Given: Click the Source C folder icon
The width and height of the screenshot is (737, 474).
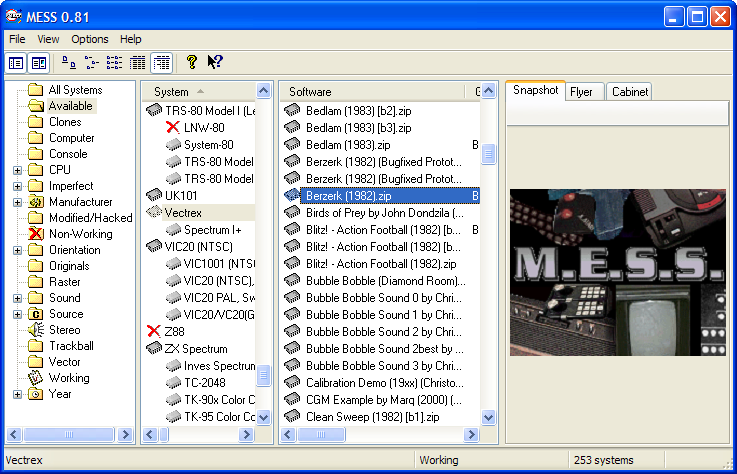Looking at the screenshot, I should click(x=36, y=314).
